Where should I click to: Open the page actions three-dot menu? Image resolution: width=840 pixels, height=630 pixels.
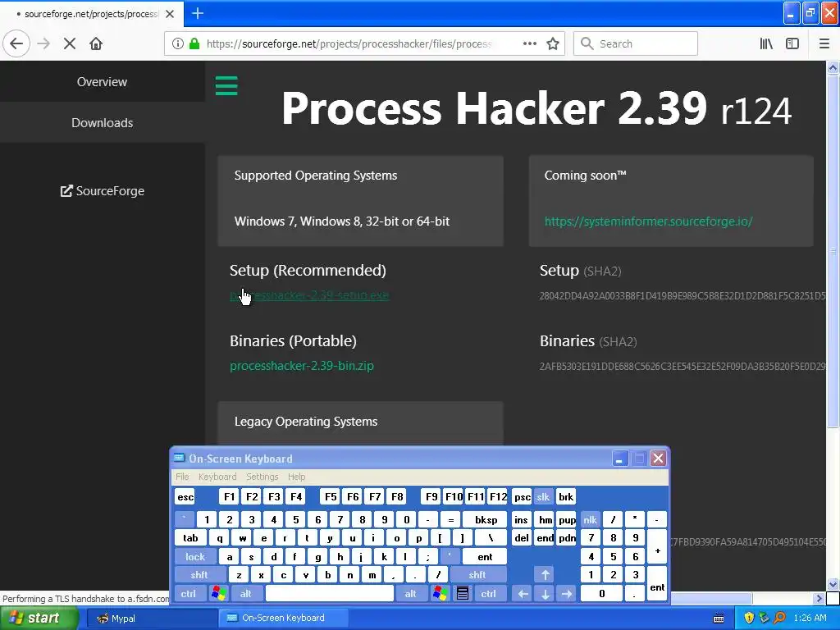[530, 43]
